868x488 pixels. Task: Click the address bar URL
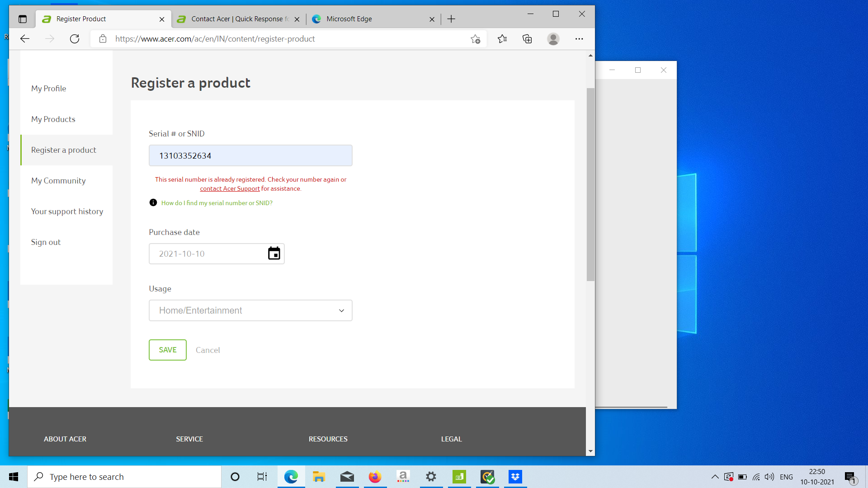coord(215,39)
